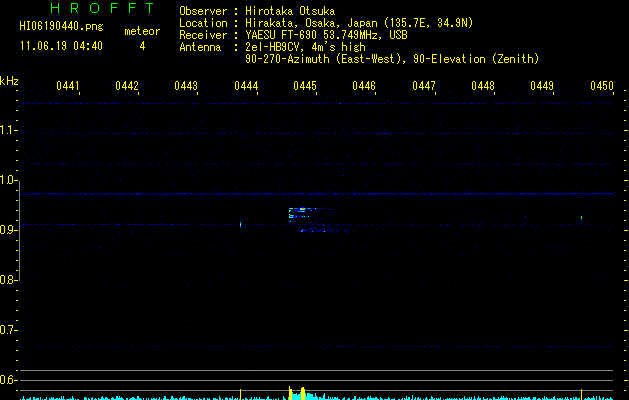Click observer name Hirotaka Otsuka
The image size is (629, 400).
290,11
